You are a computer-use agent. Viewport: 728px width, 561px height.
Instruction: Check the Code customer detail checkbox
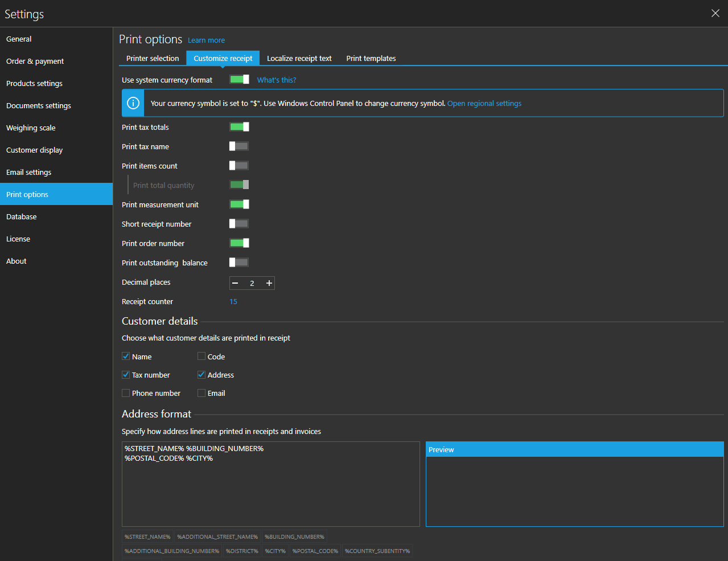pyautogui.click(x=201, y=357)
